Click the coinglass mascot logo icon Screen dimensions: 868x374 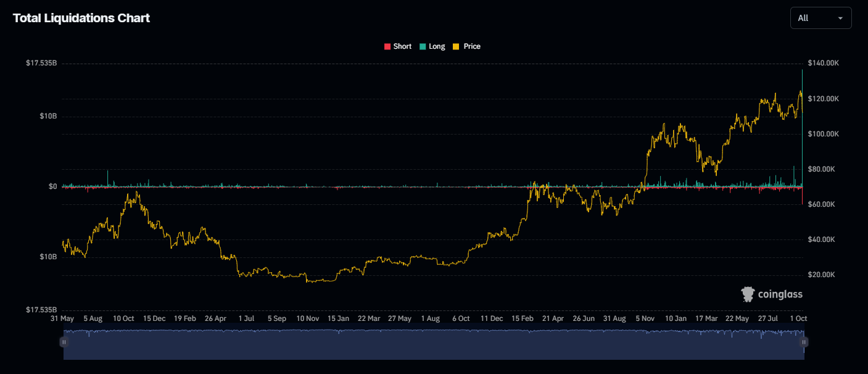[748, 294]
